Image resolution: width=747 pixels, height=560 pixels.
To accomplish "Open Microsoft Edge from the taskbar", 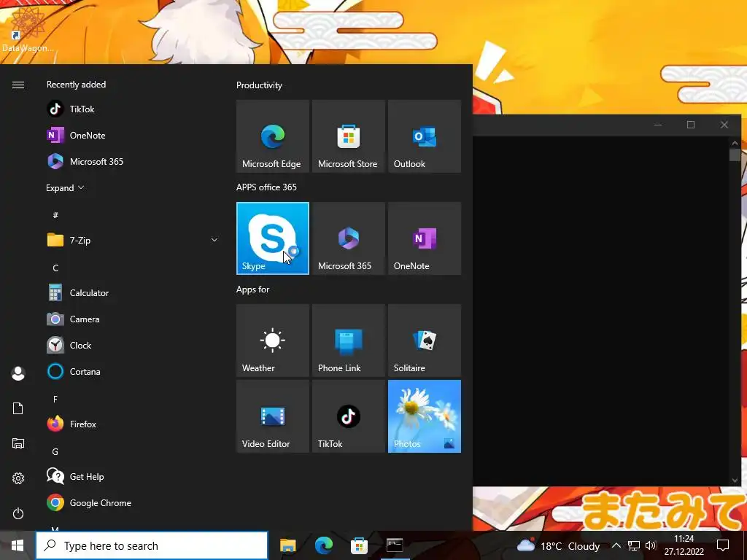I will (x=323, y=545).
